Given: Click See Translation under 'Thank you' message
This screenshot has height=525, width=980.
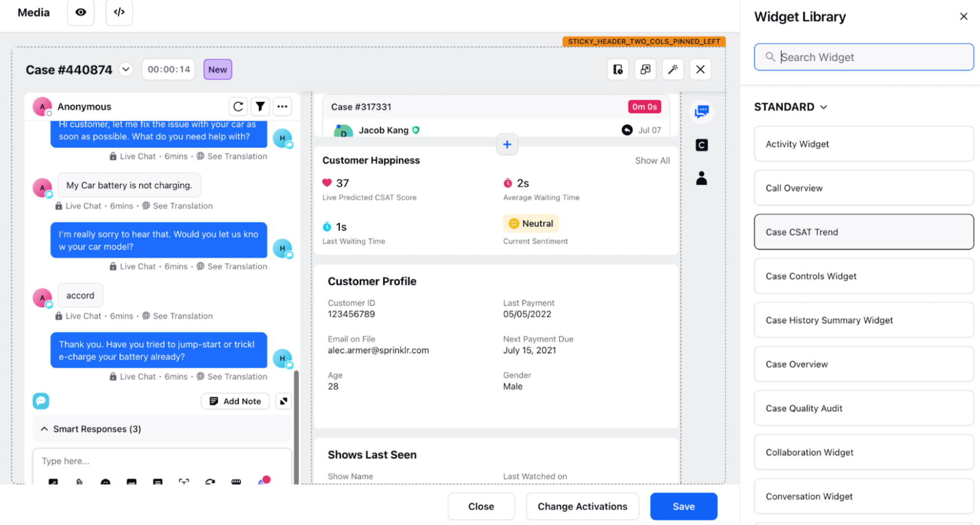Looking at the screenshot, I should [x=237, y=377].
